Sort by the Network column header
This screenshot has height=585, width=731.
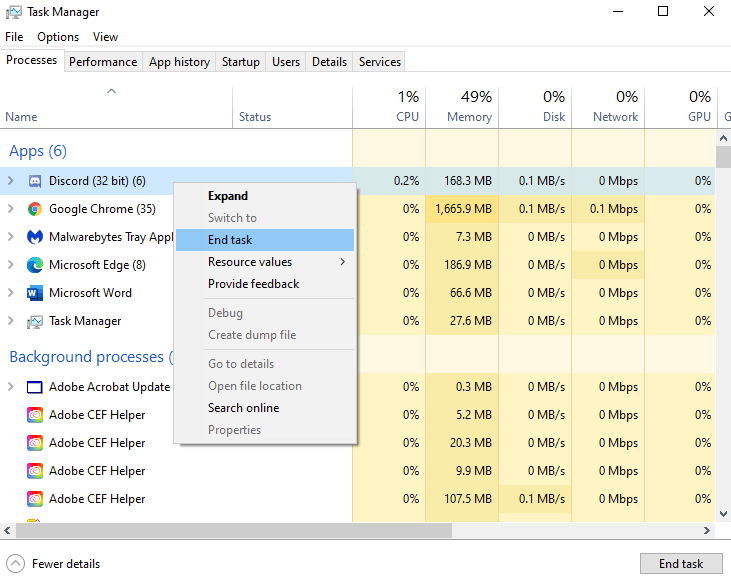[608, 107]
